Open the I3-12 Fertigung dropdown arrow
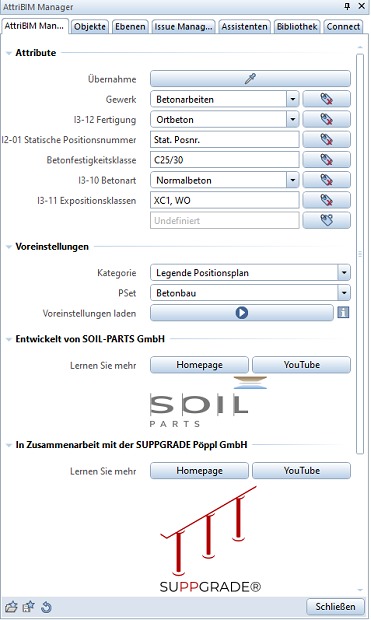Screen dimensions: 371x620 [293, 119]
